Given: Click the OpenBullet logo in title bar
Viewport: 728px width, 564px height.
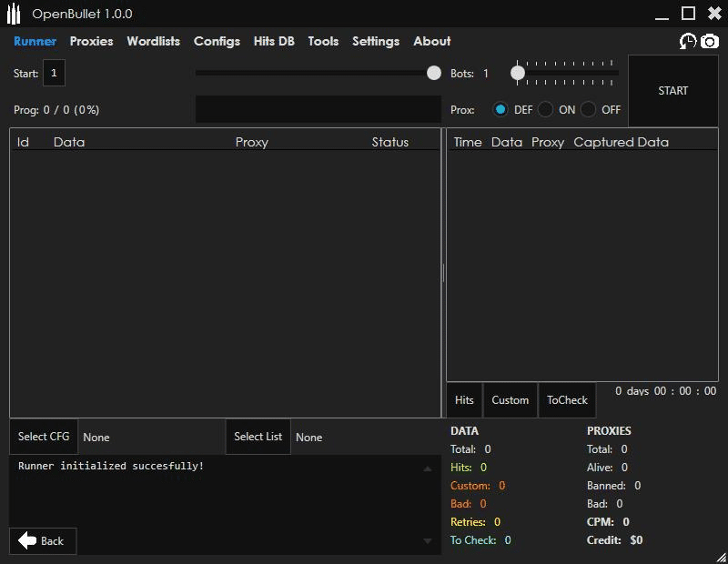Looking at the screenshot, I should pos(14,14).
